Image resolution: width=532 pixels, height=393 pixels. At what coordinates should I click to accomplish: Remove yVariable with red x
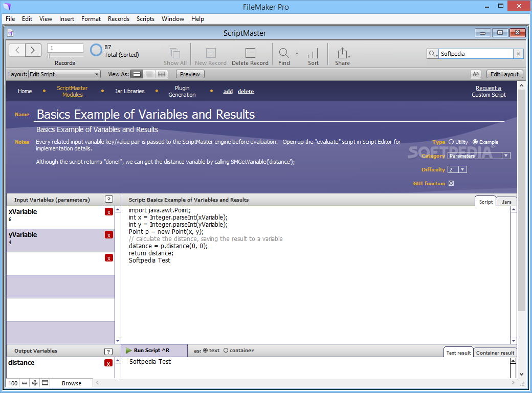(109, 235)
